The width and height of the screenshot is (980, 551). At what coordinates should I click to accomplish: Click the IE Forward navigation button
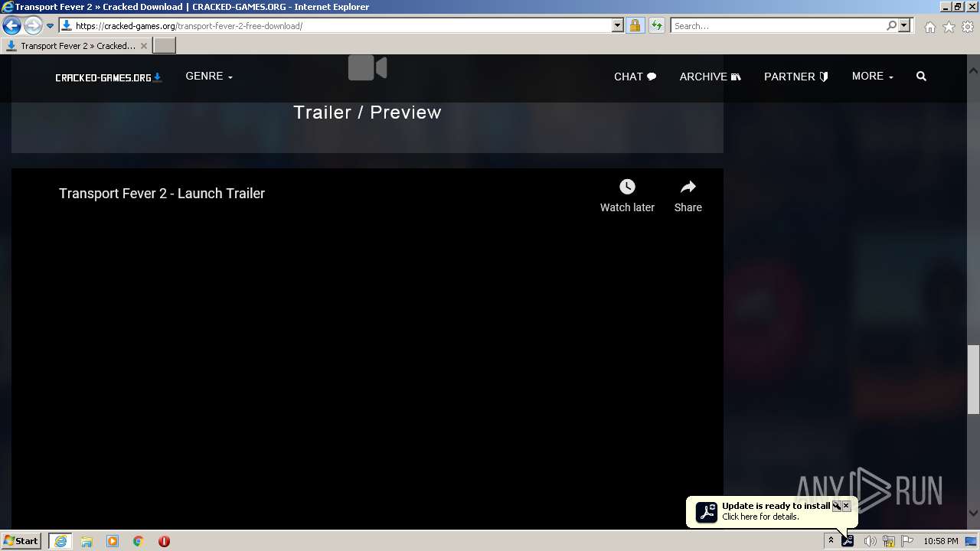[33, 25]
